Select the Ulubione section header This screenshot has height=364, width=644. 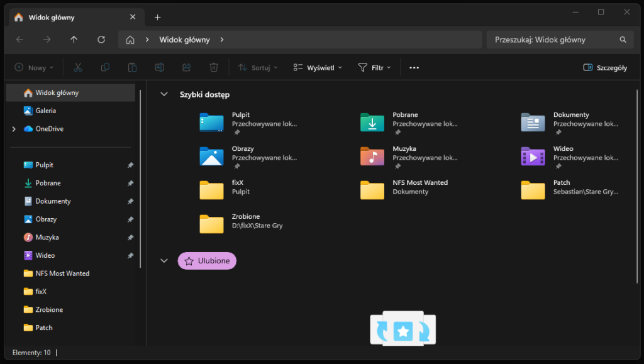coord(207,261)
